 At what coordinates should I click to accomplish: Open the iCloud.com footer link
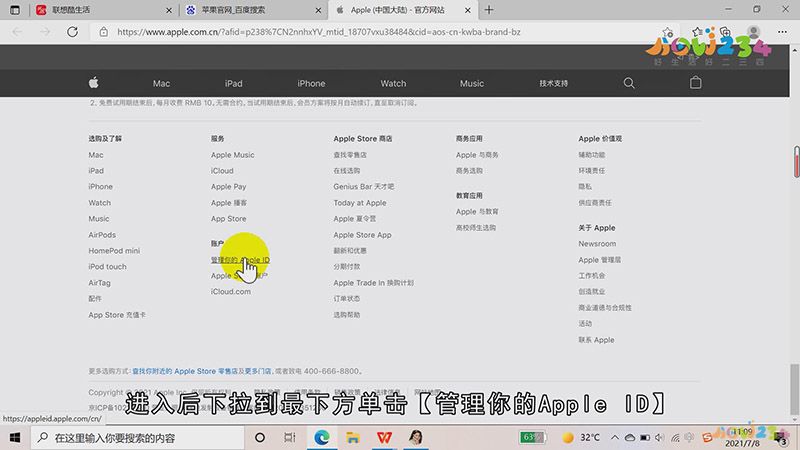[231, 291]
